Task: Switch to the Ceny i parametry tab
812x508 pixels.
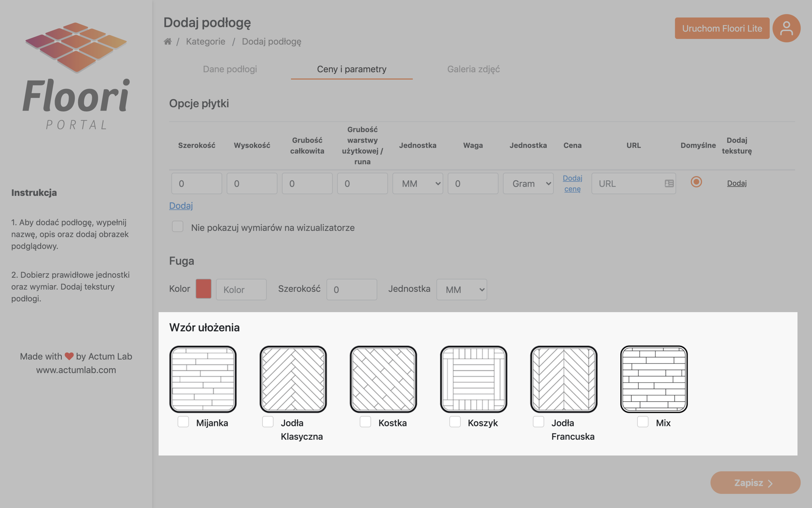Action: [x=352, y=69]
